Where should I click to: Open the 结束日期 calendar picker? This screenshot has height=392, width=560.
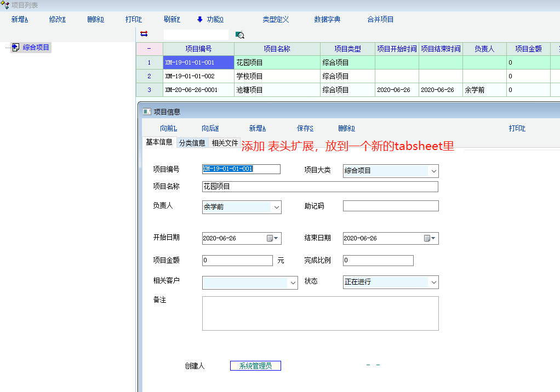(x=430, y=238)
